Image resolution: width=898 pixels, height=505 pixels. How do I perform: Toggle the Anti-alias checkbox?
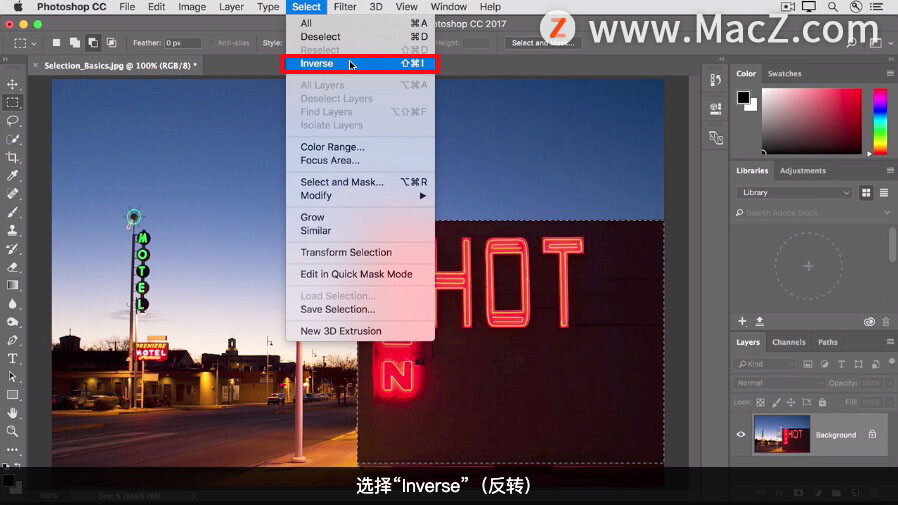click(212, 43)
